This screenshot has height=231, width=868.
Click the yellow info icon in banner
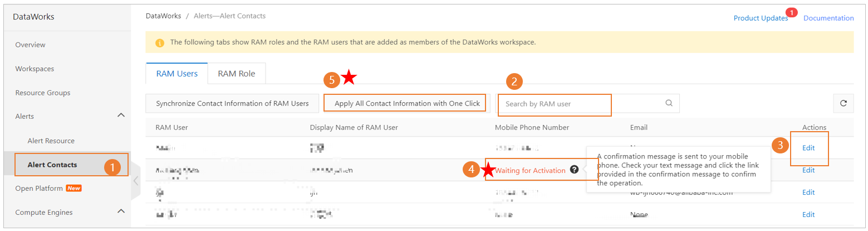tap(160, 42)
